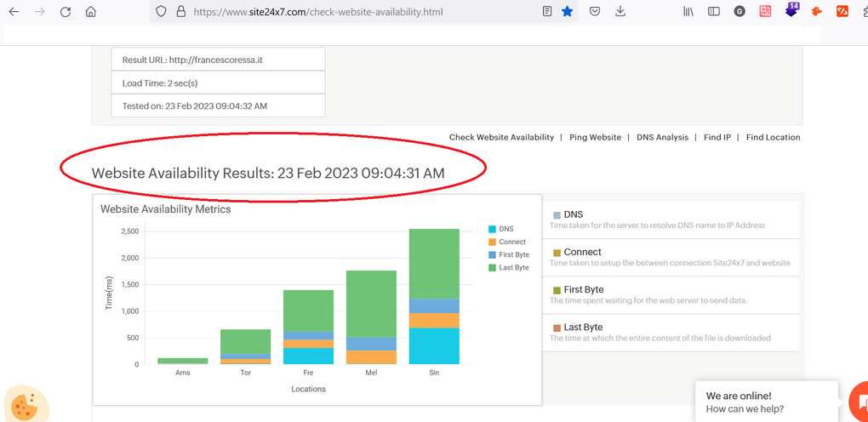Toggle First Byte series in legend
This screenshot has height=422, width=868.
pyautogui.click(x=509, y=254)
